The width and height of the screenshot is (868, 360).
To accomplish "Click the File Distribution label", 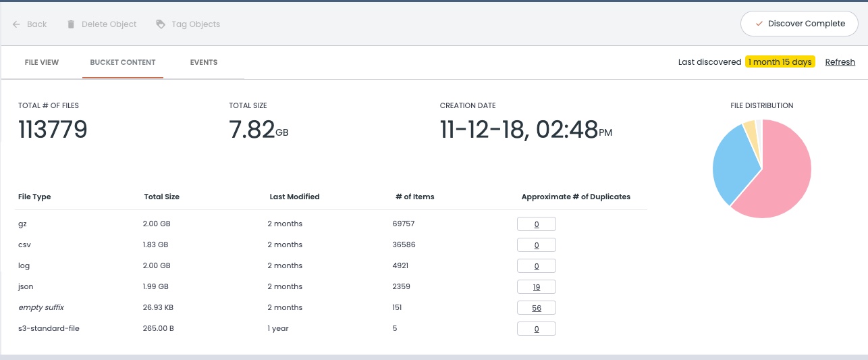I will pyautogui.click(x=761, y=105).
